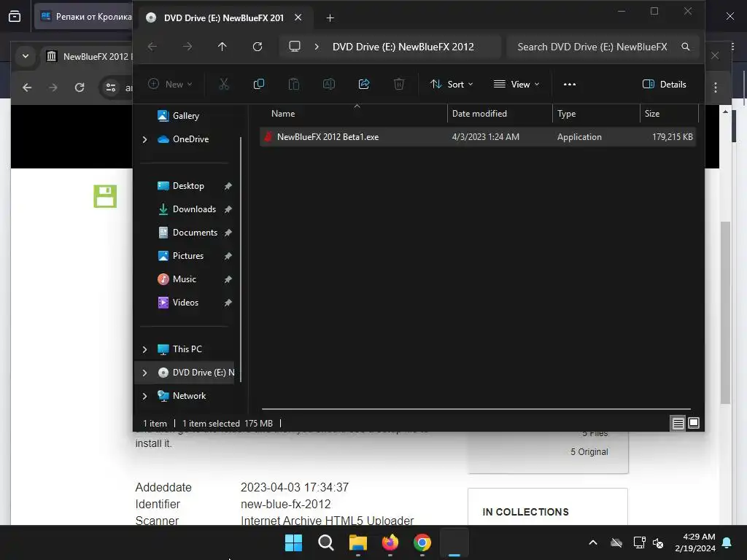Open the Sort dropdown

pyautogui.click(x=451, y=85)
